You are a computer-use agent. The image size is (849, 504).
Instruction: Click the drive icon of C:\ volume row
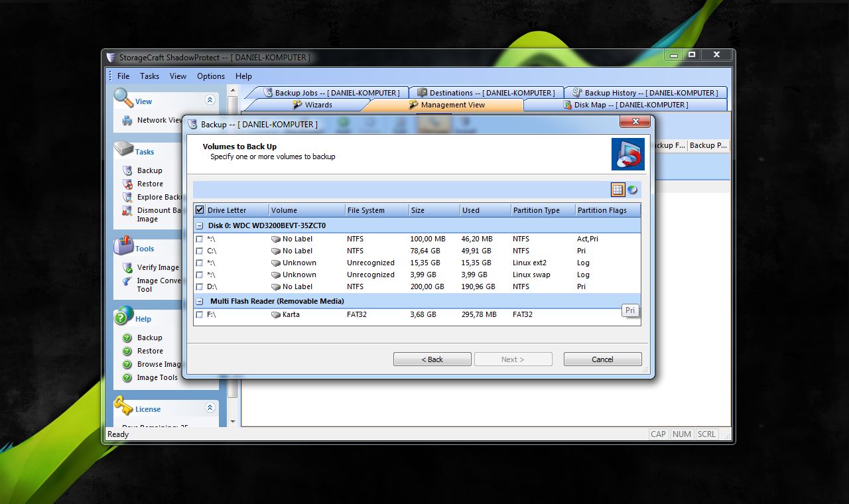[276, 251]
